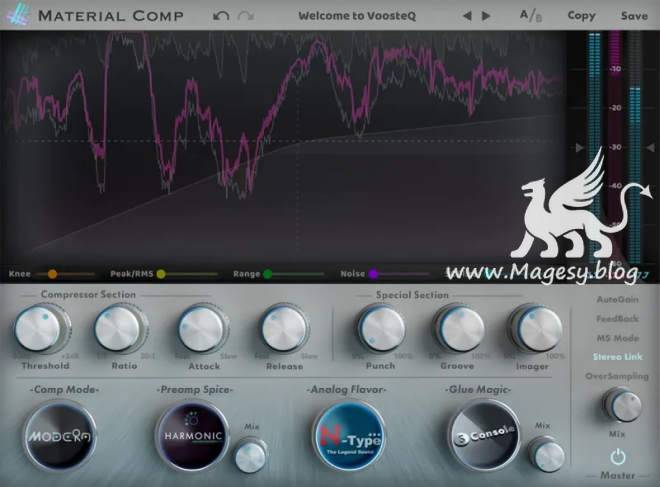660x487 pixels.
Task: Click the right meter threshold arrow marker
Action: [x=650, y=148]
